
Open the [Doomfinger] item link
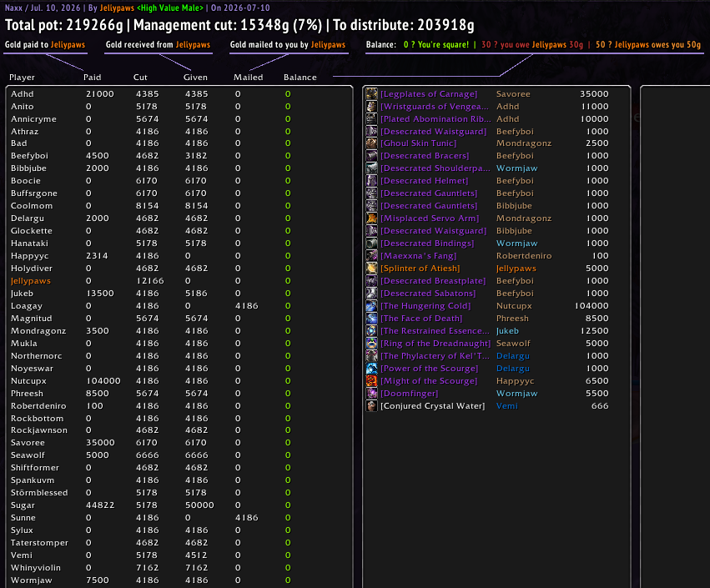(410, 394)
